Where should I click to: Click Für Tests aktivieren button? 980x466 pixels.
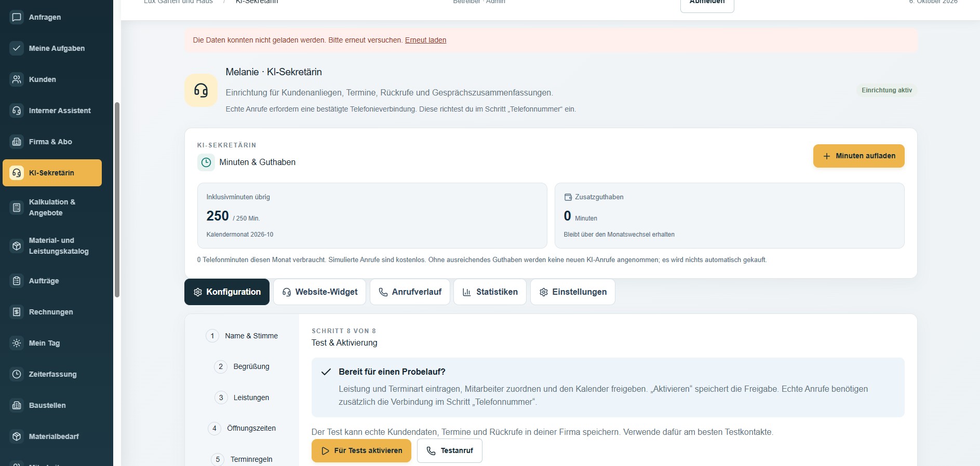[361, 450]
